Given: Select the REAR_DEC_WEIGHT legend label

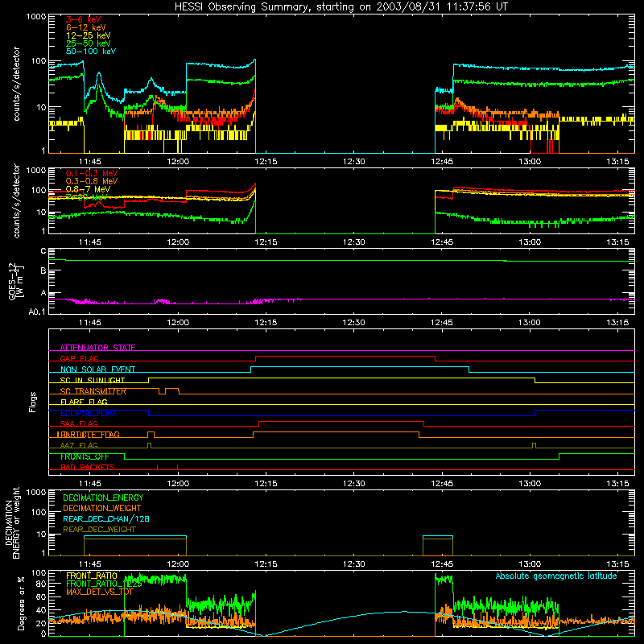Looking at the screenshot, I should (99, 530).
